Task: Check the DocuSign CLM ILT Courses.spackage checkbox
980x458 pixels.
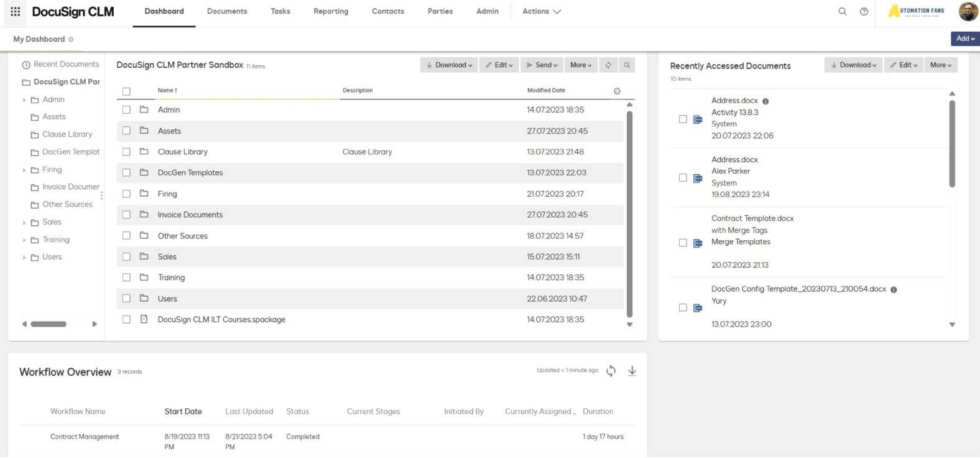Action: click(126, 319)
